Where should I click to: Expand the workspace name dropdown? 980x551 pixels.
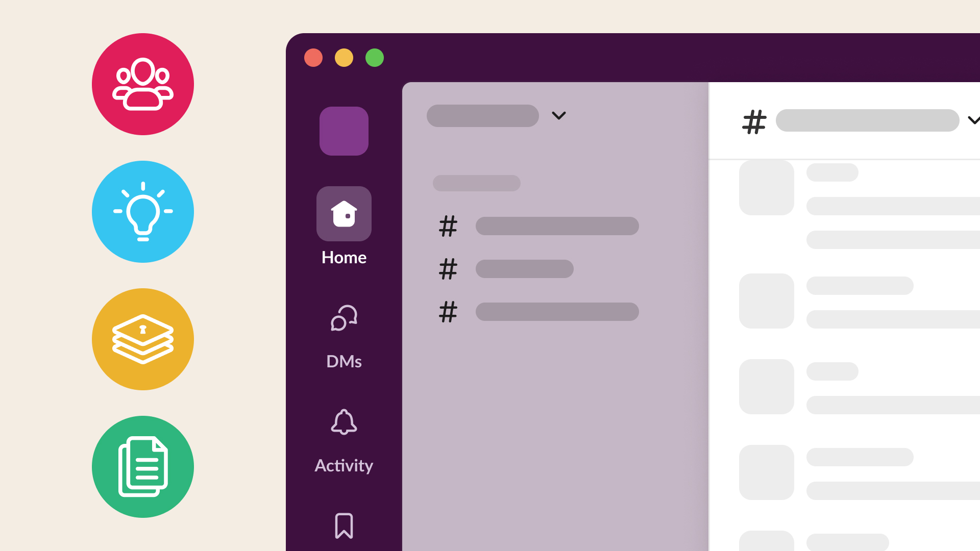(x=559, y=116)
